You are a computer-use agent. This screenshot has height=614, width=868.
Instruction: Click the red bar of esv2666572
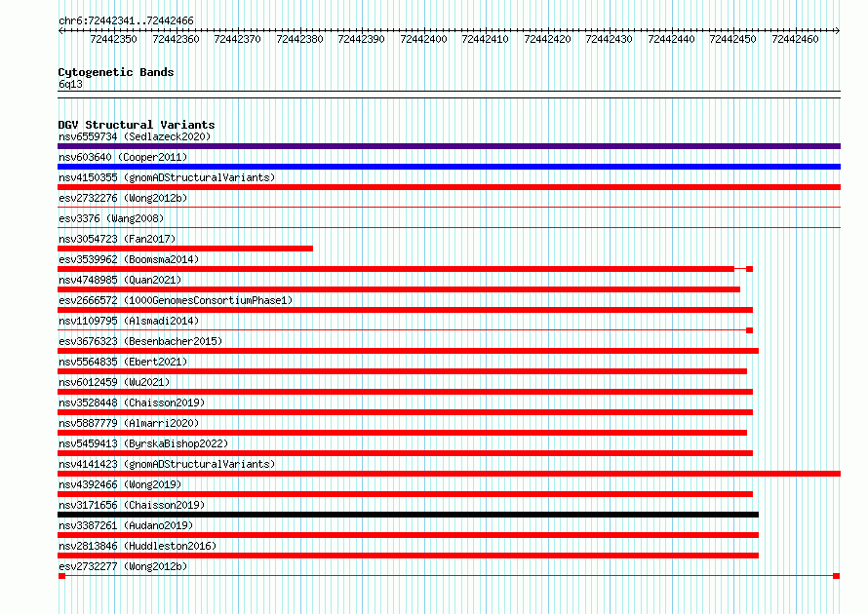pyautogui.click(x=405, y=310)
